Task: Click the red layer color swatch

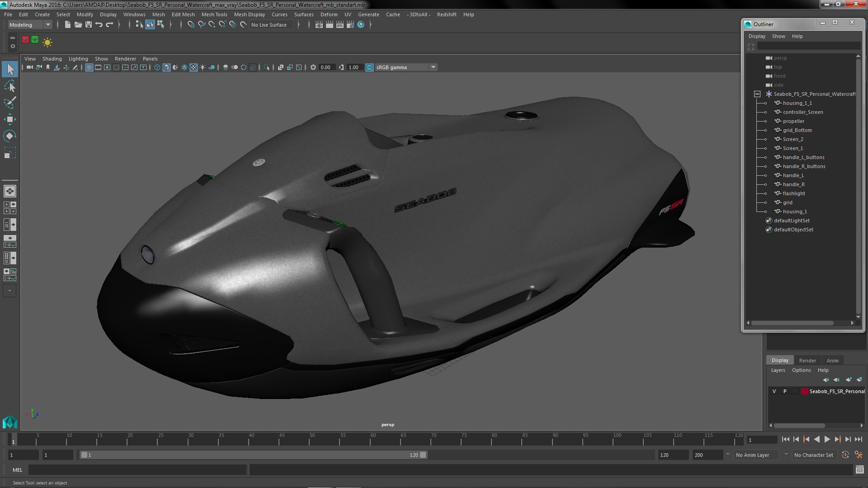Action: [804, 391]
